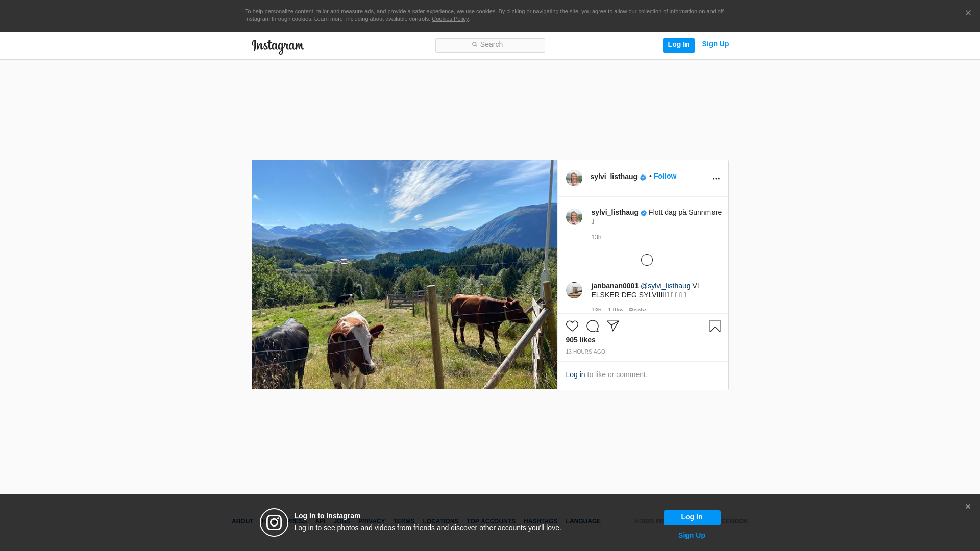Dismiss the cookie notice banner
980x551 pixels.
coord(968,13)
